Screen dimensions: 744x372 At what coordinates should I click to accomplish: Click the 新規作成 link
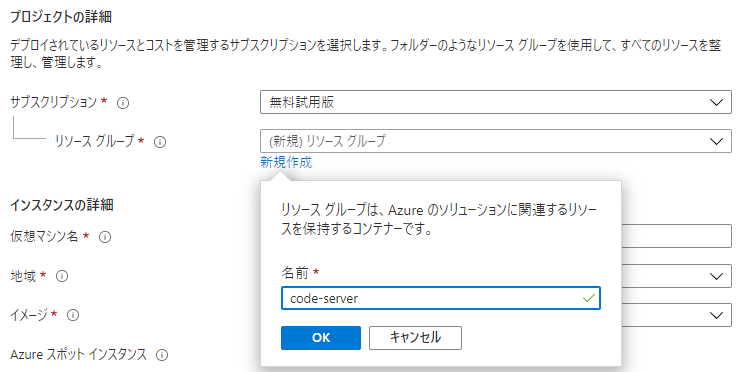(286, 163)
